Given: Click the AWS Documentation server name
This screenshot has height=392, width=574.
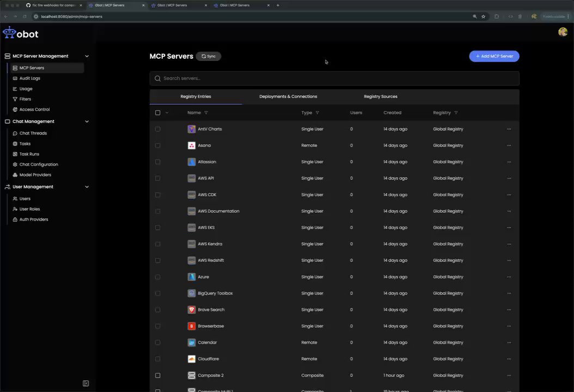Looking at the screenshot, I should 218,211.
